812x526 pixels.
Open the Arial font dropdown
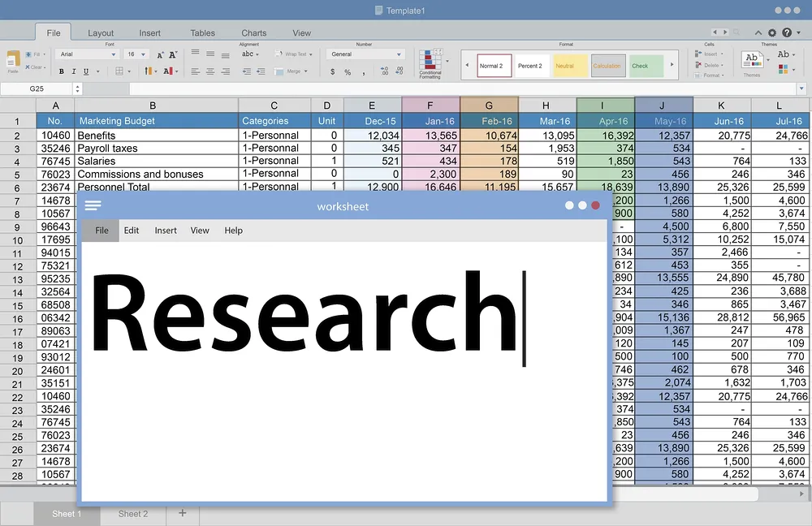tap(114, 54)
